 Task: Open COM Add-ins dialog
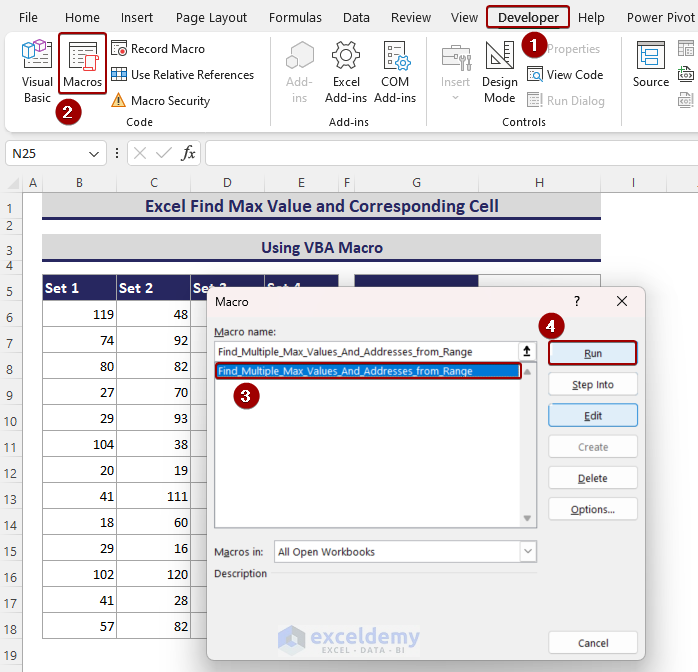tap(395, 71)
